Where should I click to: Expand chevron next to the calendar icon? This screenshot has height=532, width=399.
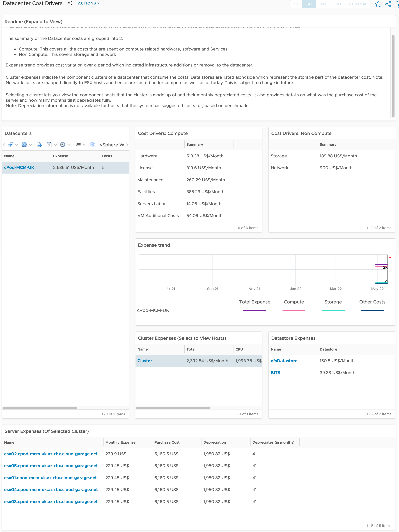55,145
